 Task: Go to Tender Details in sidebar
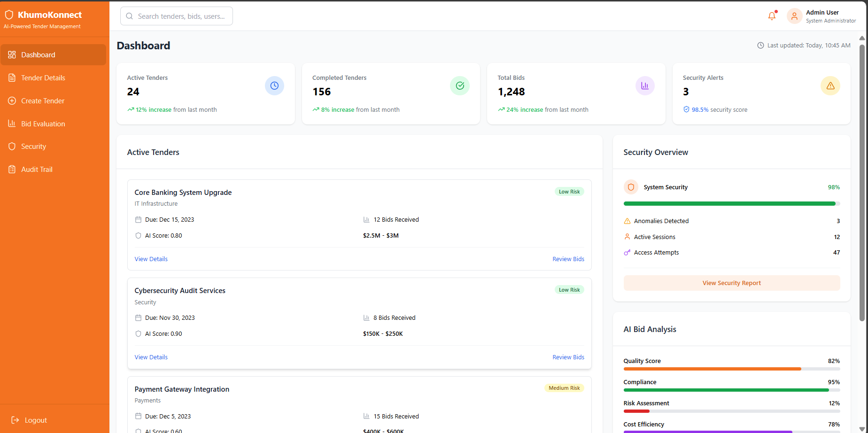point(53,77)
